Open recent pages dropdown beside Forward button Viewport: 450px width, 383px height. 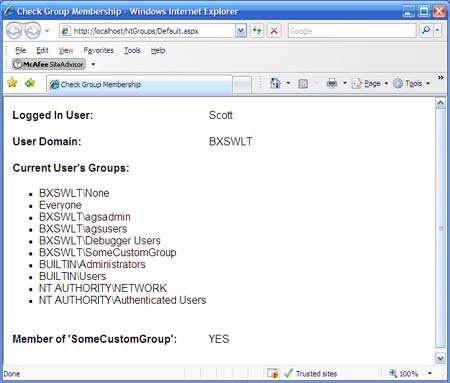47,31
